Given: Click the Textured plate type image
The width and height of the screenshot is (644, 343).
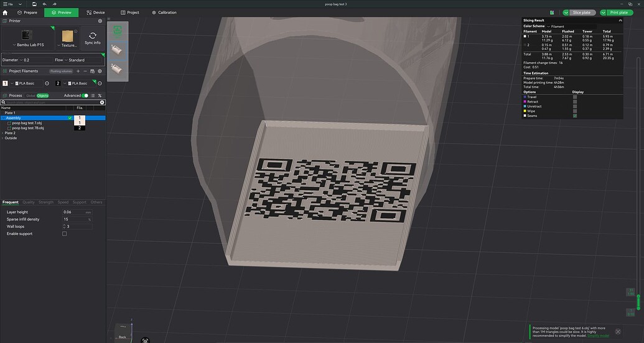Looking at the screenshot, I should click(x=67, y=35).
